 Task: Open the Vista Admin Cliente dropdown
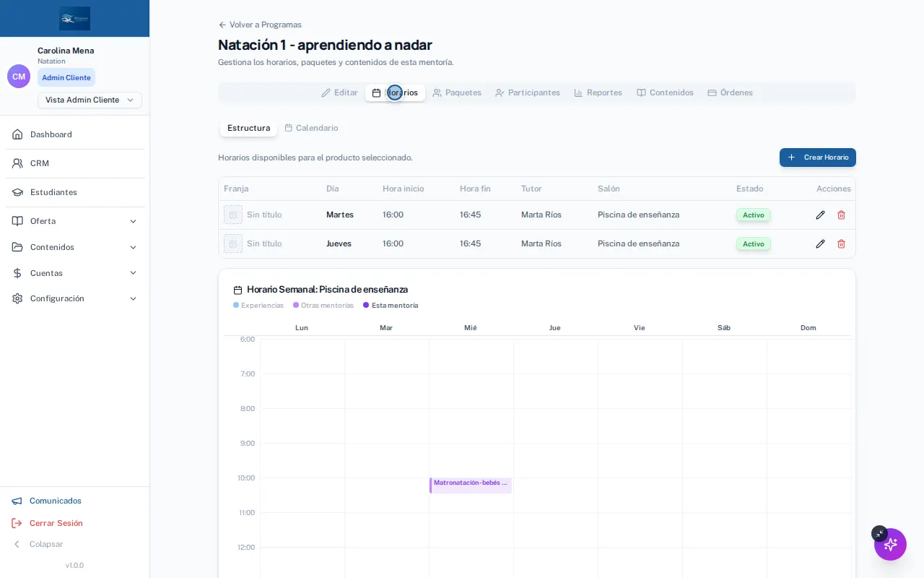(90, 100)
